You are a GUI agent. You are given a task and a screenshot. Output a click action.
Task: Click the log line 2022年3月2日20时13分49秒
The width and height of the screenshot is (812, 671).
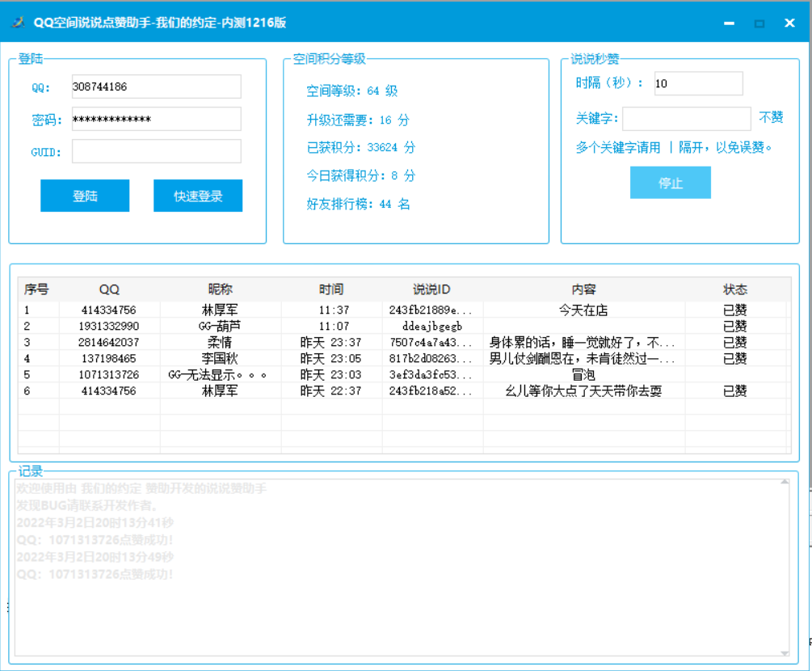tap(95, 557)
